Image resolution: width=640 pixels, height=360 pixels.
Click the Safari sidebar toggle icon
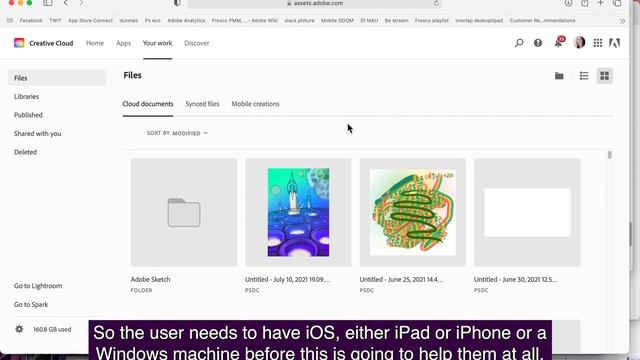pyautogui.click(x=48, y=3)
